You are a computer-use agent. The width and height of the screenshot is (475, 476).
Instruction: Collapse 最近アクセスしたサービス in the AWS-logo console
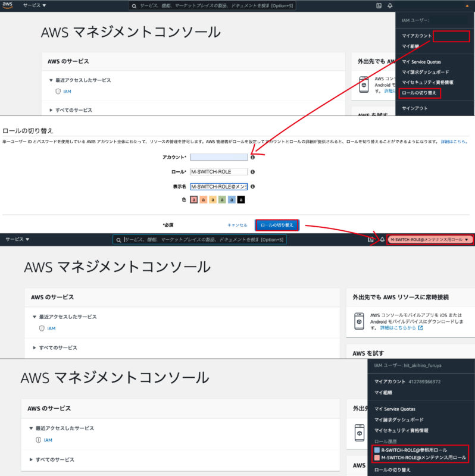point(51,80)
